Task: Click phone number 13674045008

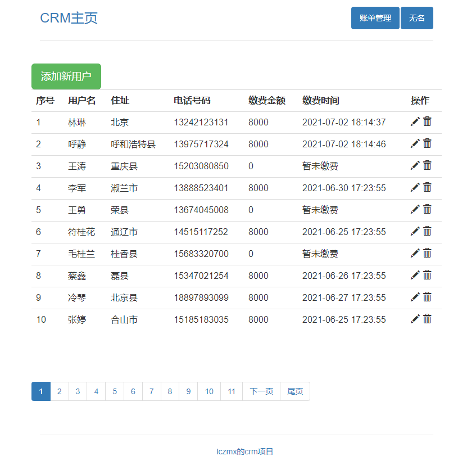Action: pos(201,210)
